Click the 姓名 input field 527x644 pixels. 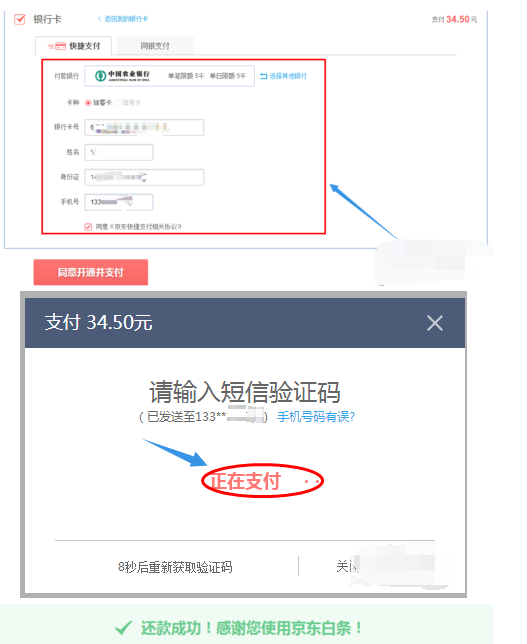[119, 152]
